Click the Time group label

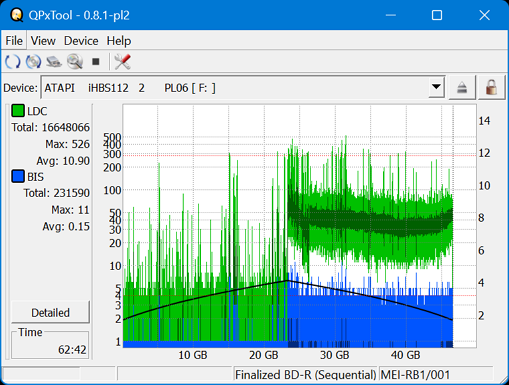tap(30, 332)
